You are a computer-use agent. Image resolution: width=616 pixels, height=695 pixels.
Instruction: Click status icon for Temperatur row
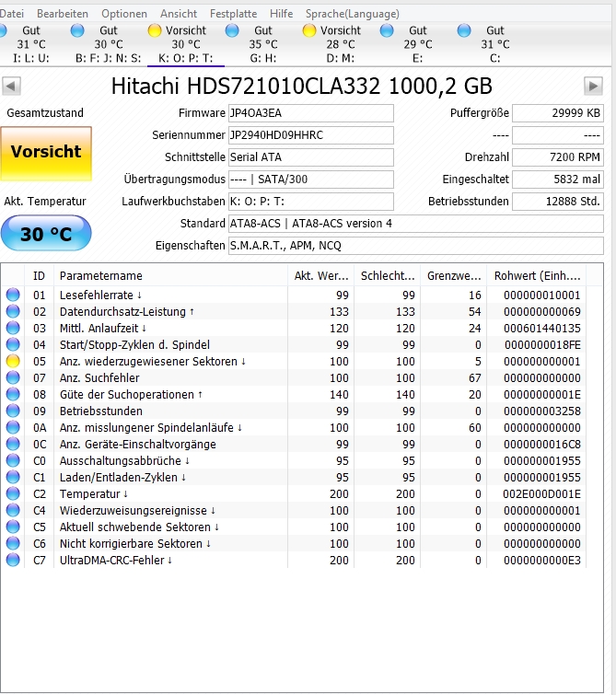(x=13, y=493)
